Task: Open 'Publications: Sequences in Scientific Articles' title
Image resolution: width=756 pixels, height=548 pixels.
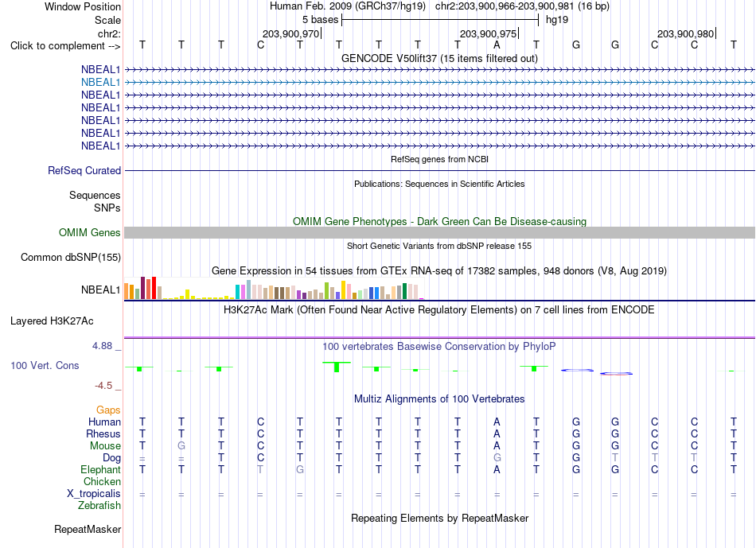Action: (x=439, y=184)
